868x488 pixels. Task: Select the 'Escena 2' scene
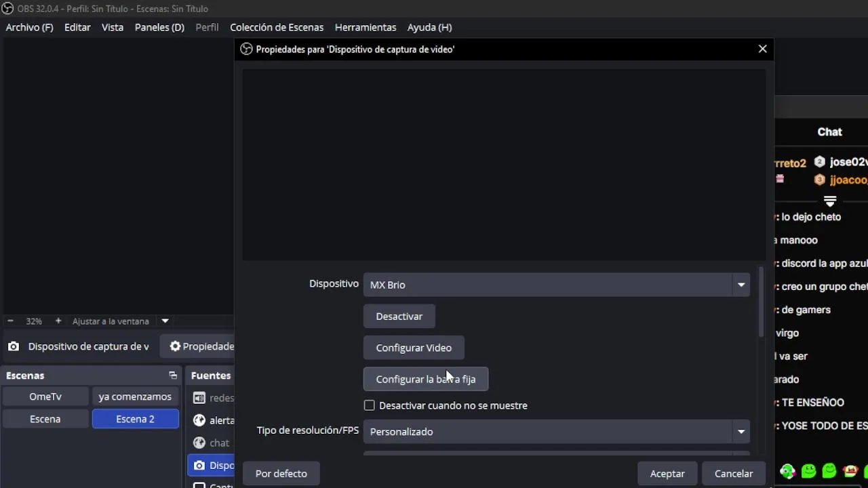coord(135,419)
